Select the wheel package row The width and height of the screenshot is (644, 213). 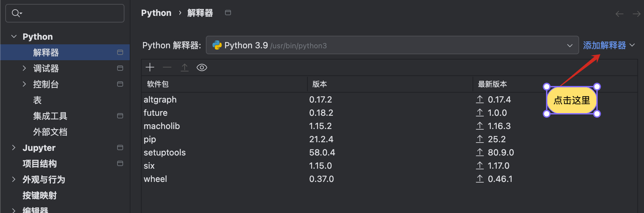click(x=390, y=179)
